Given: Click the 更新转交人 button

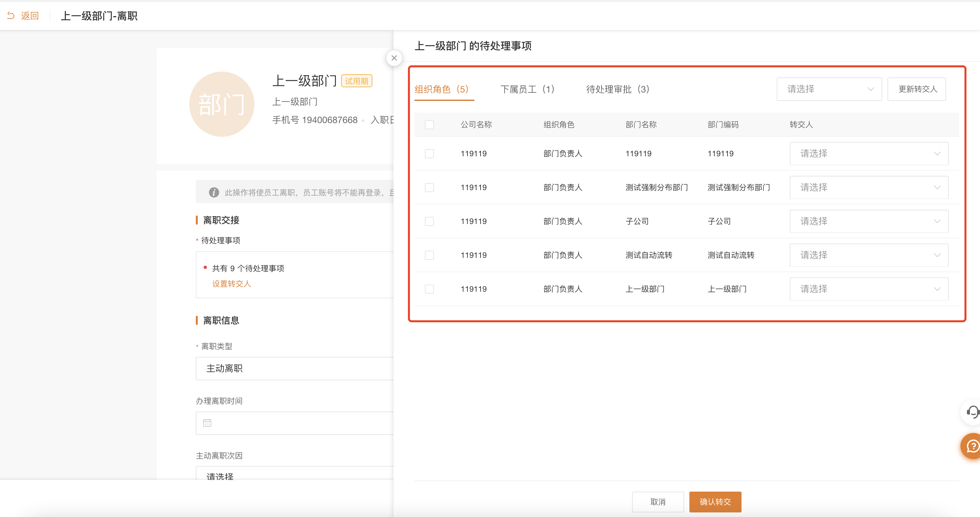Looking at the screenshot, I should (917, 89).
